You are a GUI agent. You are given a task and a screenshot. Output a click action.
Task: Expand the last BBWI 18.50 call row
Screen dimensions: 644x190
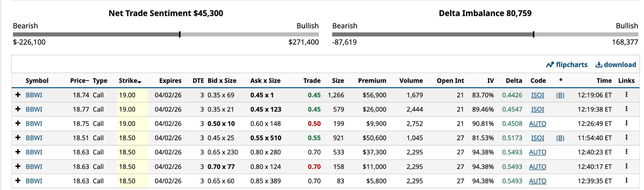click(18, 181)
